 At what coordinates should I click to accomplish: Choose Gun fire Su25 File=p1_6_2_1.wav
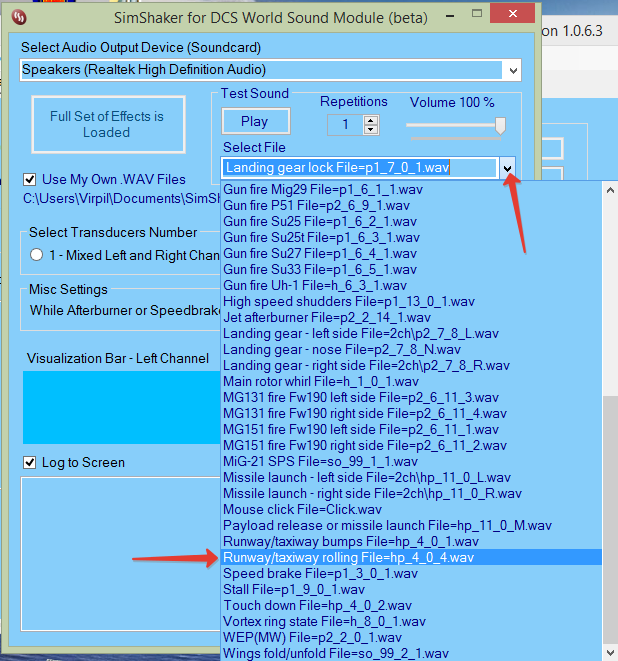tap(411, 222)
